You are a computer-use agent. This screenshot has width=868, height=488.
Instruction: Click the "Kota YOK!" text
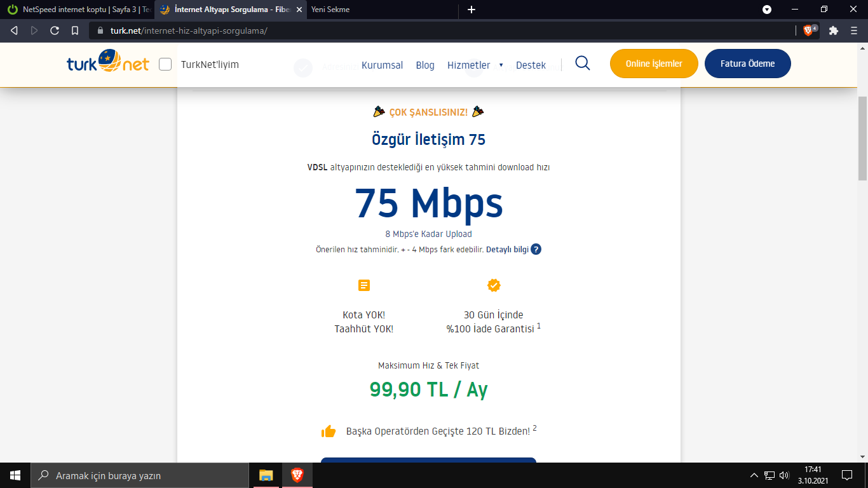[x=364, y=315]
